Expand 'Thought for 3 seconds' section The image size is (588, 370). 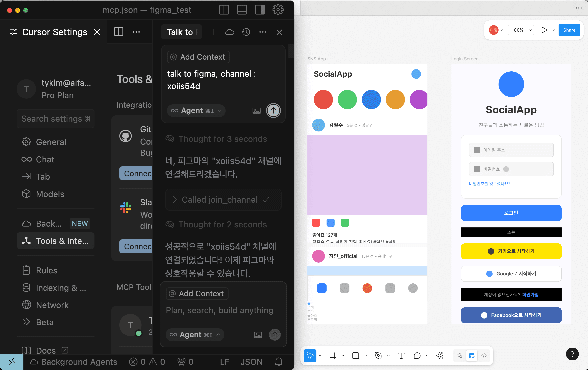(216, 139)
